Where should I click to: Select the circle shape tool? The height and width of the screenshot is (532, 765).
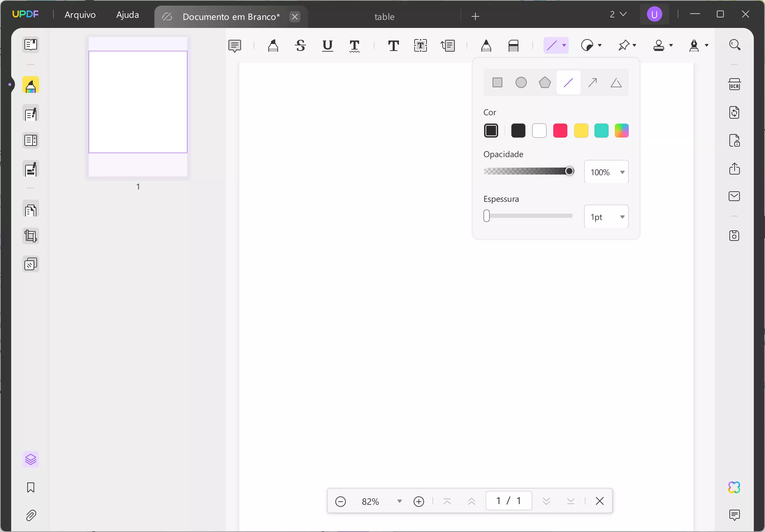(x=522, y=82)
